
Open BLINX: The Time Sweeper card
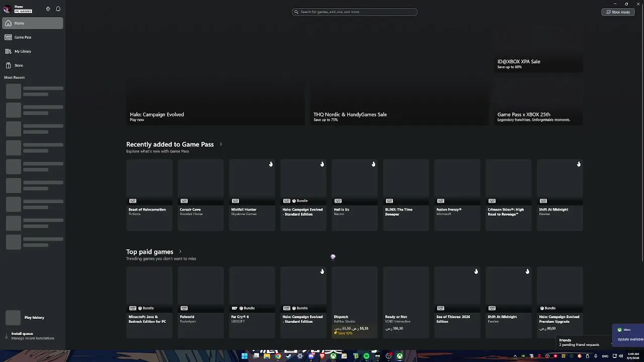pos(406,195)
